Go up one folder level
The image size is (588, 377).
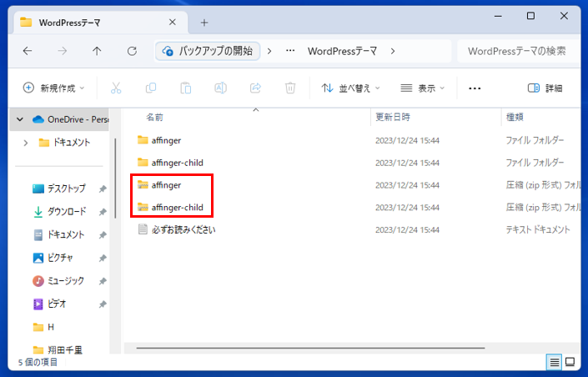point(97,51)
